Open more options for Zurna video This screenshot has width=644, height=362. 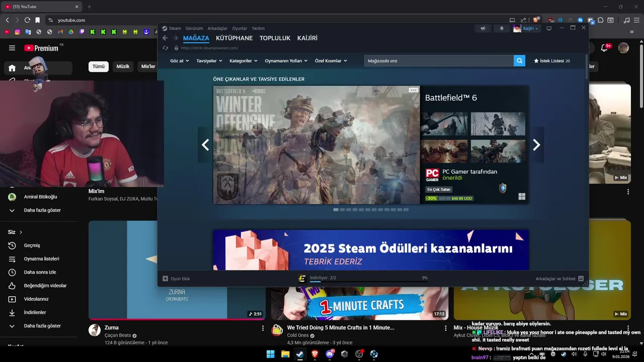(x=263, y=328)
